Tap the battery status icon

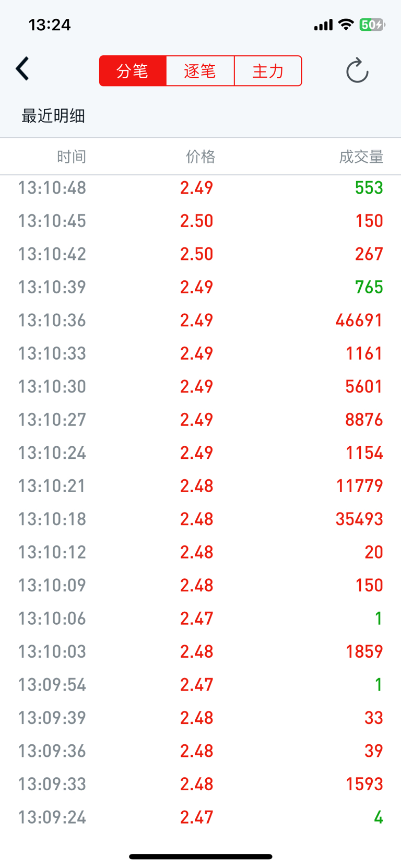click(372, 25)
